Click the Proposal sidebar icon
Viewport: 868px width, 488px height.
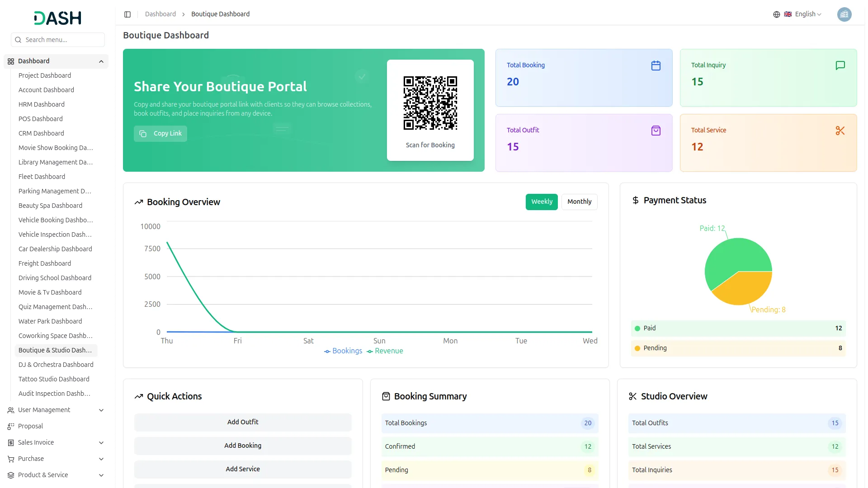tap(11, 427)
